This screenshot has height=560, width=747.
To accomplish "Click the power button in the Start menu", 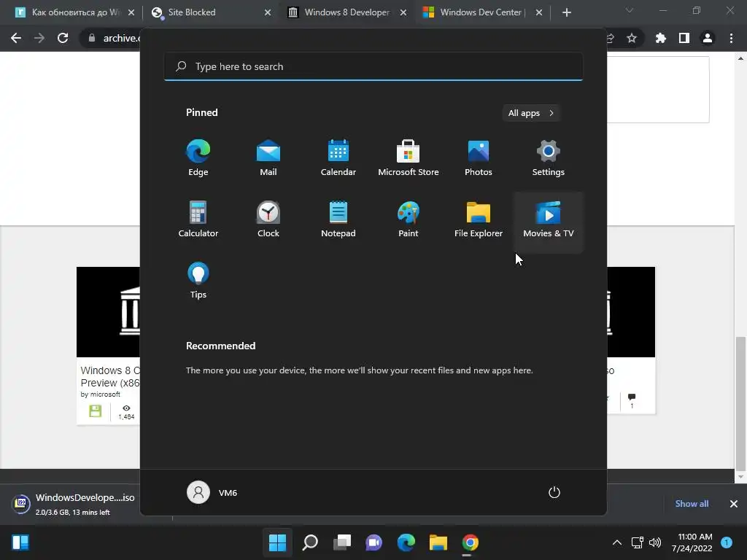I will pyautogui.click(x=554, y=492).
